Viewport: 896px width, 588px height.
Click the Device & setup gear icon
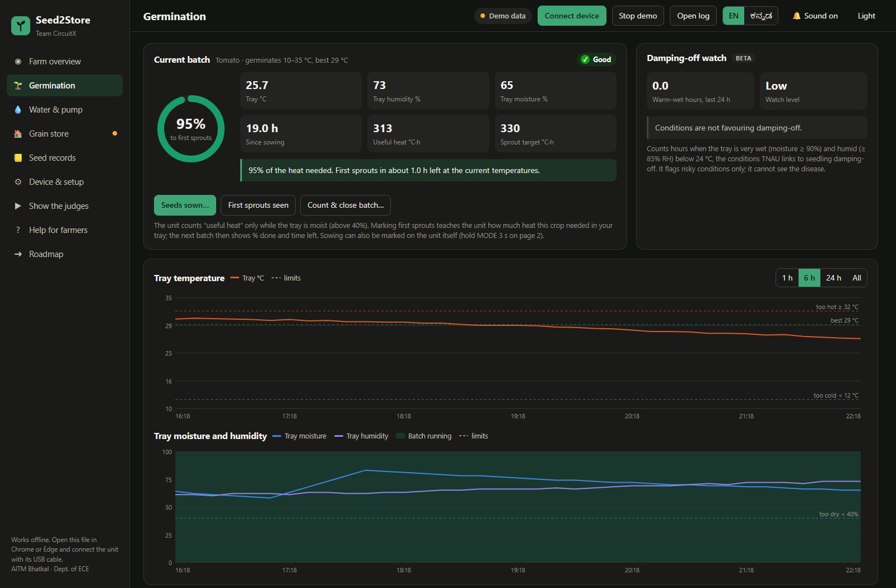(x=18, y=182)
